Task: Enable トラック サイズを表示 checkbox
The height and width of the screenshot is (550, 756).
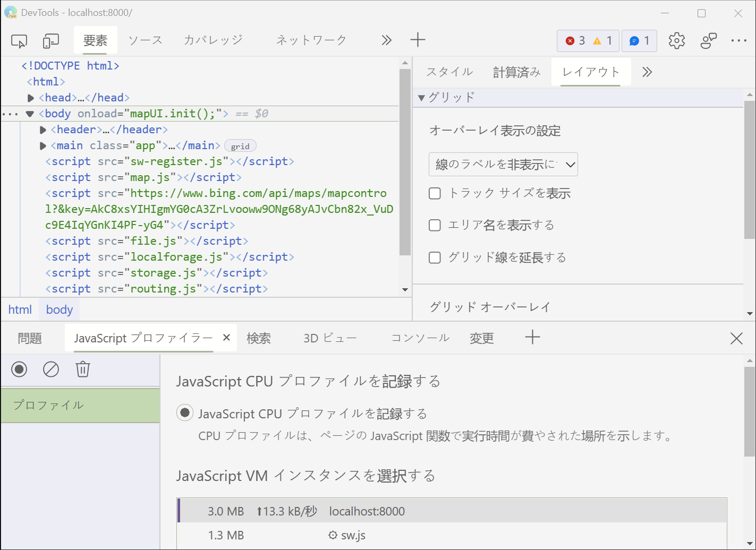Action: (x=435, y=193)
